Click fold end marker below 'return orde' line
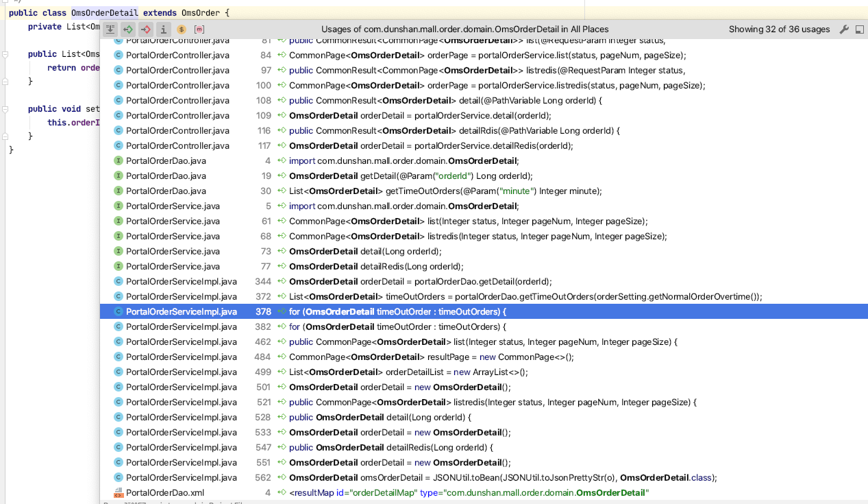The width and height of the screenshot is (868, 504). click(4, 82)
